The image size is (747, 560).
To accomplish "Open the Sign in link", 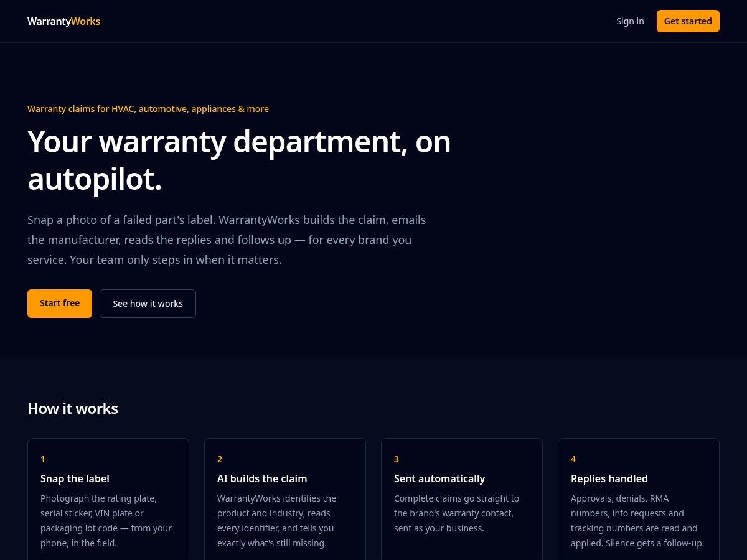I will [630, 21].
